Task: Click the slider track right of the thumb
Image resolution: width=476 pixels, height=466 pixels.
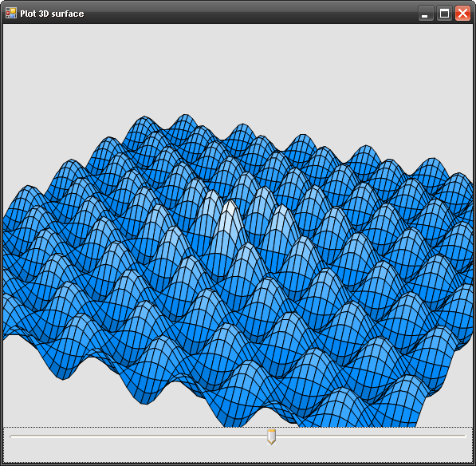Action: coord(371,436)
